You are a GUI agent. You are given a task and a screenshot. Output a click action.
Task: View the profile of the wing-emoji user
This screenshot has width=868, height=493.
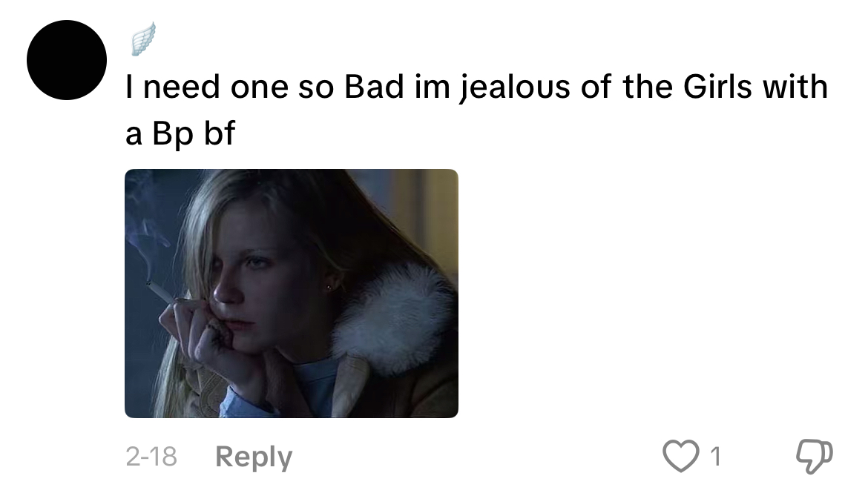(143, 39)
